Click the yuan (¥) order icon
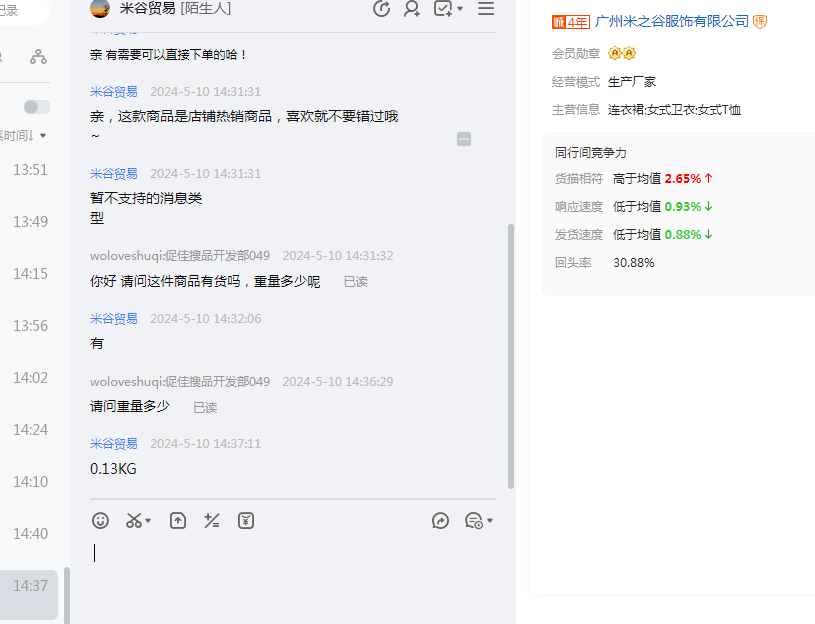Image resolution: width=815 pixels, height=624 pixels. point(246,520)
